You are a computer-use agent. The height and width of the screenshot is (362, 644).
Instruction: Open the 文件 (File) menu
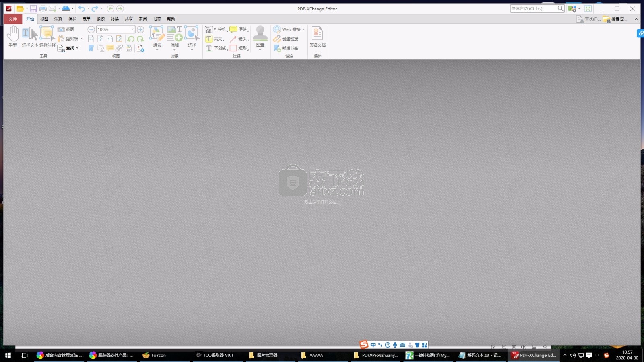point(13,19)
